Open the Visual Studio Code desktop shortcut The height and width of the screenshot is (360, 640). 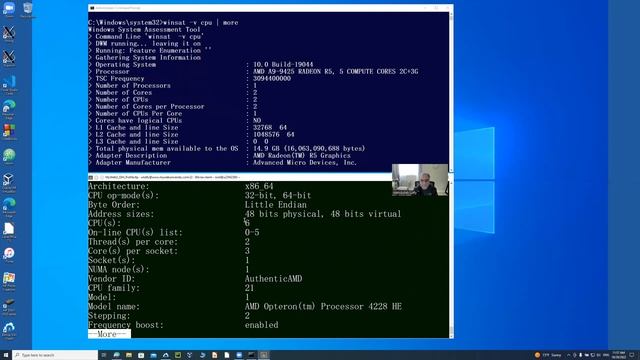tap(9, 84)
